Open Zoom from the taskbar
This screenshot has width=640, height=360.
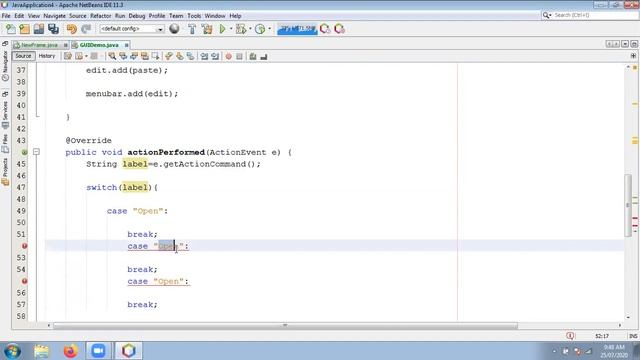98,351
